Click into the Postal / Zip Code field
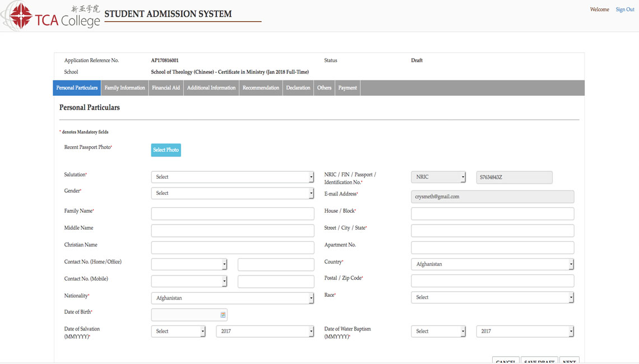Viewport: 639px width, 364px height. coord(492,281)
